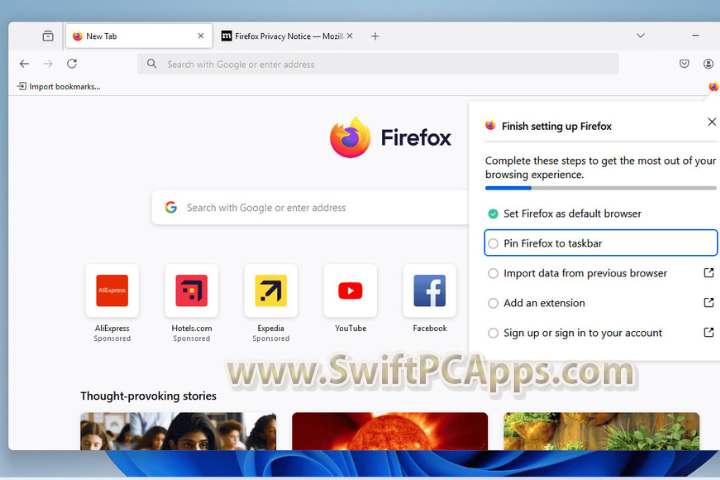Close the Finish setting up Firefox panel
This screenshot has width=720, height=480.
(x=712, y=122)
